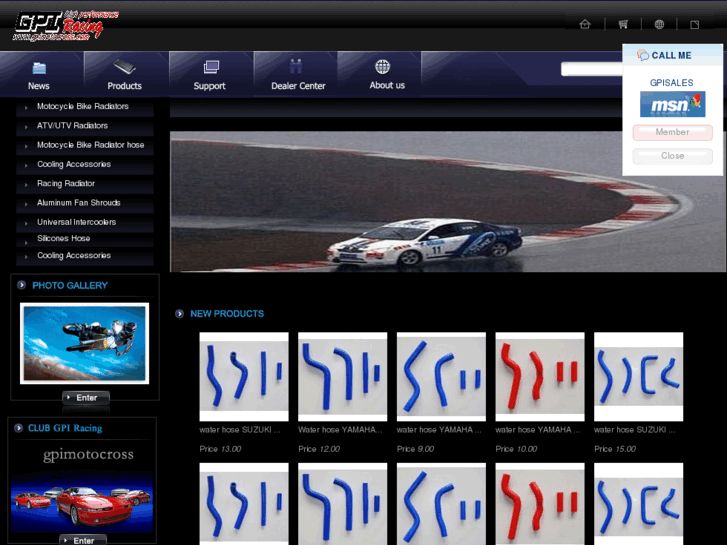Open the shopping cart icon
727x545 pixels.
pos(623,24)
